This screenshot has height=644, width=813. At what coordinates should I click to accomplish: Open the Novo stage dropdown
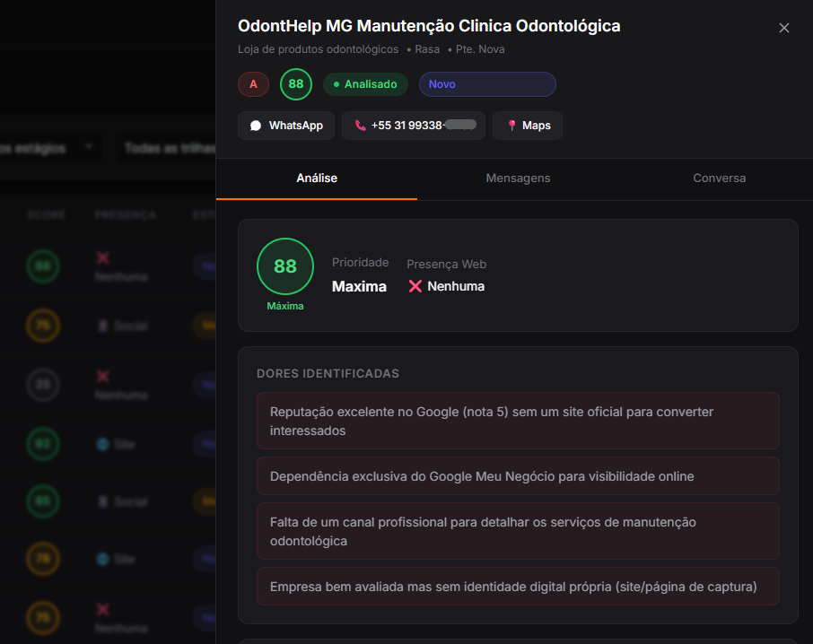[487, 84]
